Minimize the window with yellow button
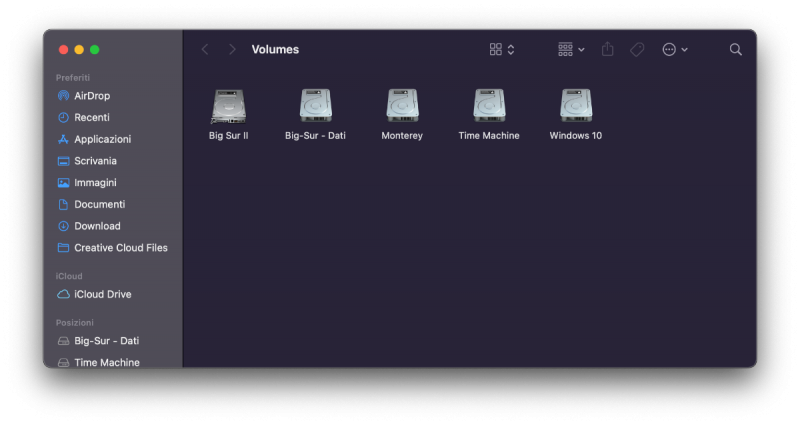This screenshot has width=800, height=425. (x=79, y=49)
